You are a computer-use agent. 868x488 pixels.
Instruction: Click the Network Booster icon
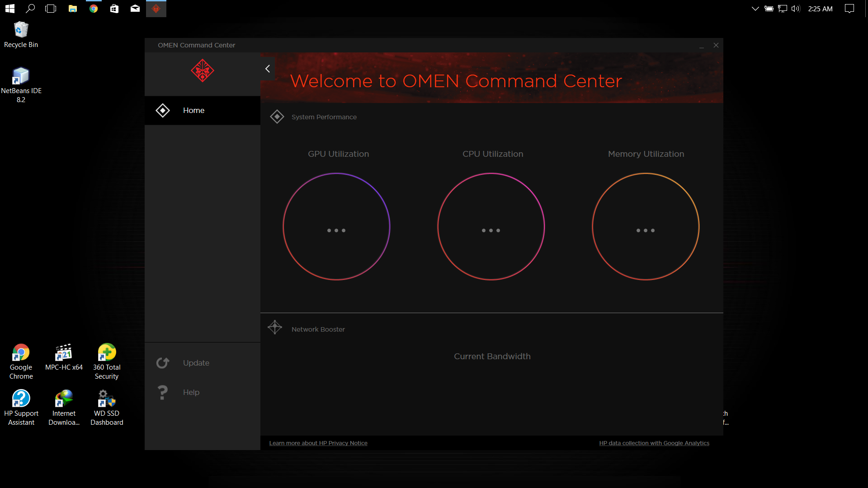275,327
